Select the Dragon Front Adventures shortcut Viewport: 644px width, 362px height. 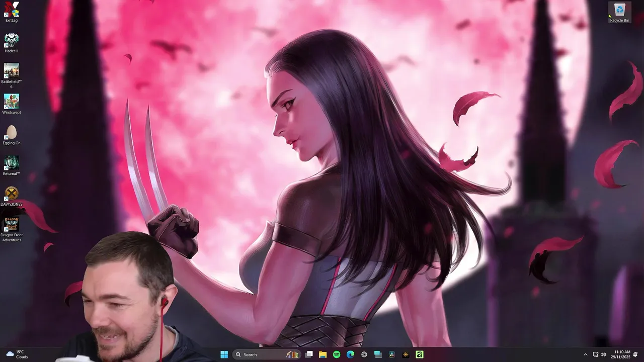point(11,229)
